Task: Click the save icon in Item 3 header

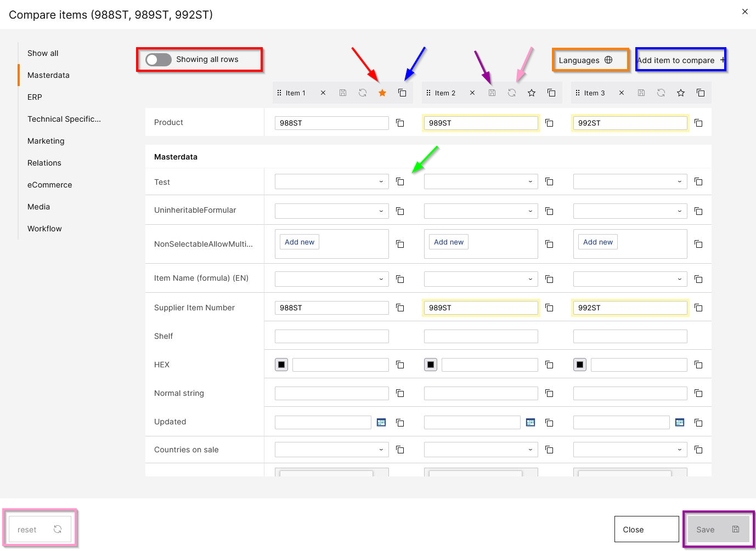Action: pyautogui.click(x=641, y=93)
